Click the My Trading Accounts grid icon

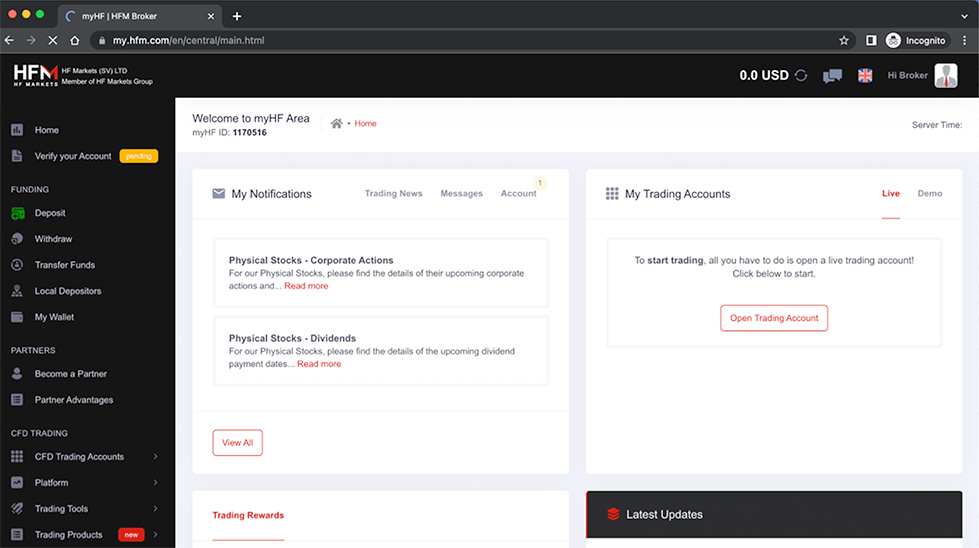612,193
